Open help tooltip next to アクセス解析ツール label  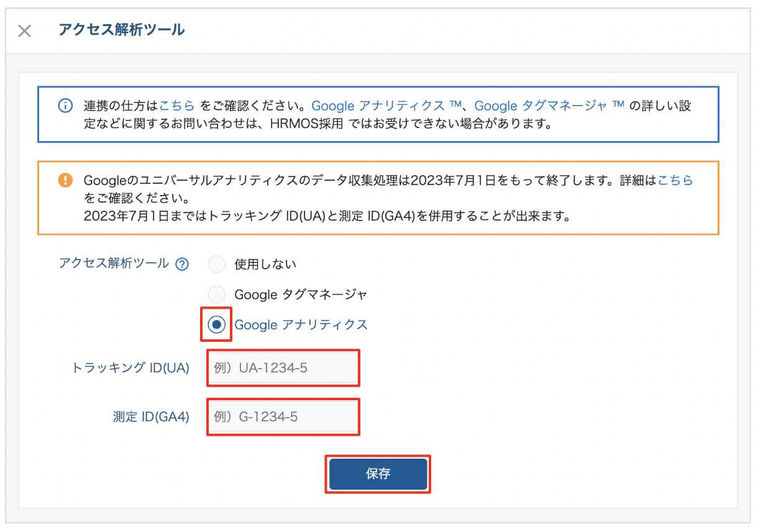pos(182,264)
